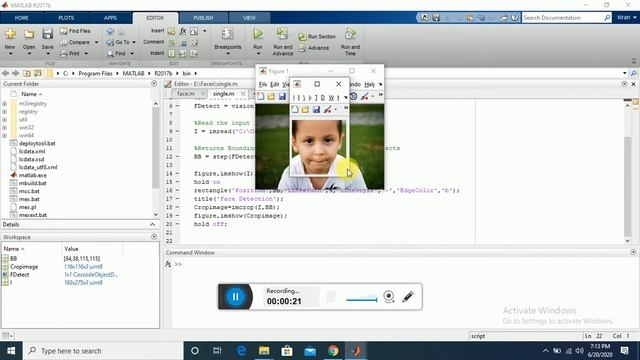The width and height of the screenshot is (640, 360).
Task: Click the Open folder icon in ribbon
Action: [29, 34]
